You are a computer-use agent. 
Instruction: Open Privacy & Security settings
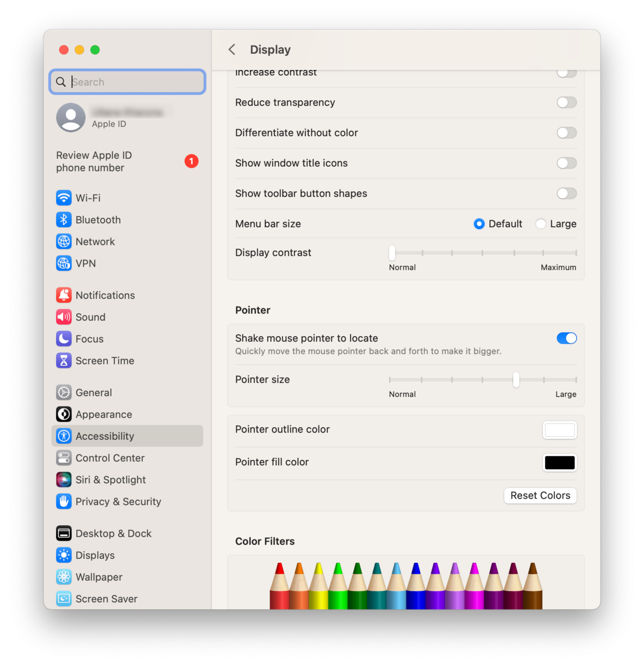coord(64,501)
